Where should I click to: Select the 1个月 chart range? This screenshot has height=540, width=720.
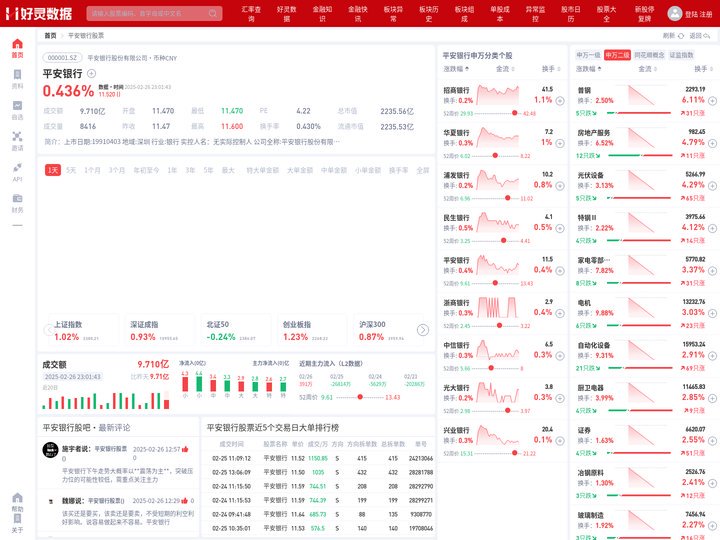point(92,170)
